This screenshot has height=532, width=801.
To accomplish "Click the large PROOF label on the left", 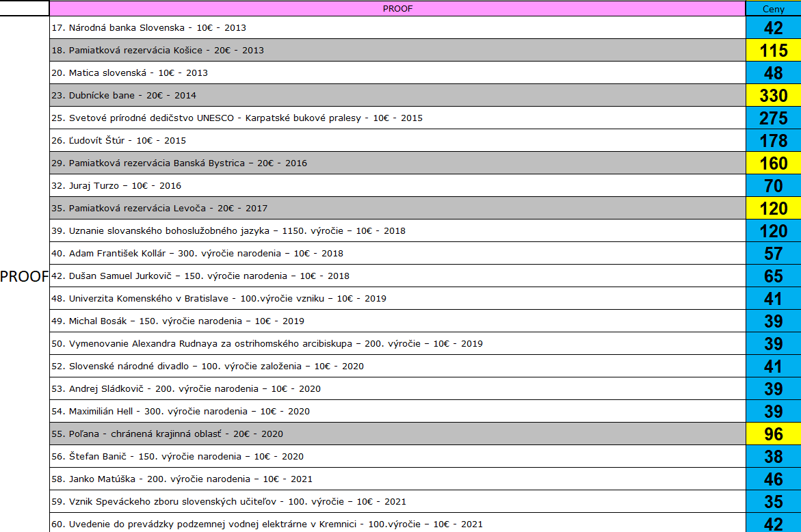I will tap(23, 276).
